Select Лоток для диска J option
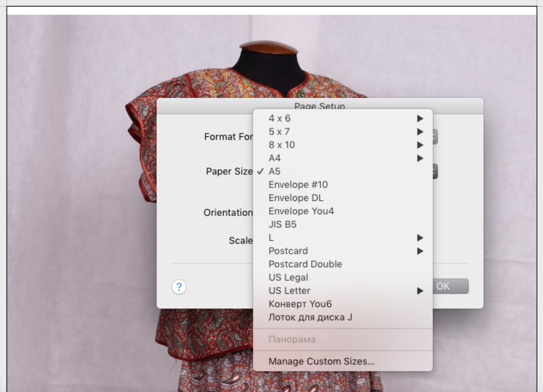This screenshot has width=543, height=392. 343,317
